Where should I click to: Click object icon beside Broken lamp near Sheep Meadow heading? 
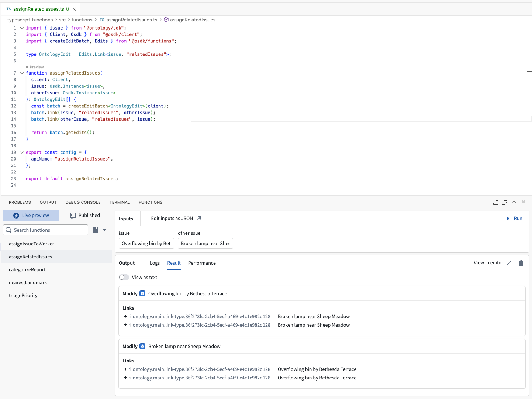142,347
